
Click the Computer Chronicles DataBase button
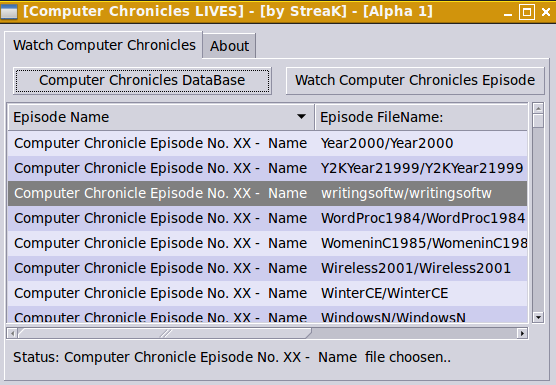(142, 80)
